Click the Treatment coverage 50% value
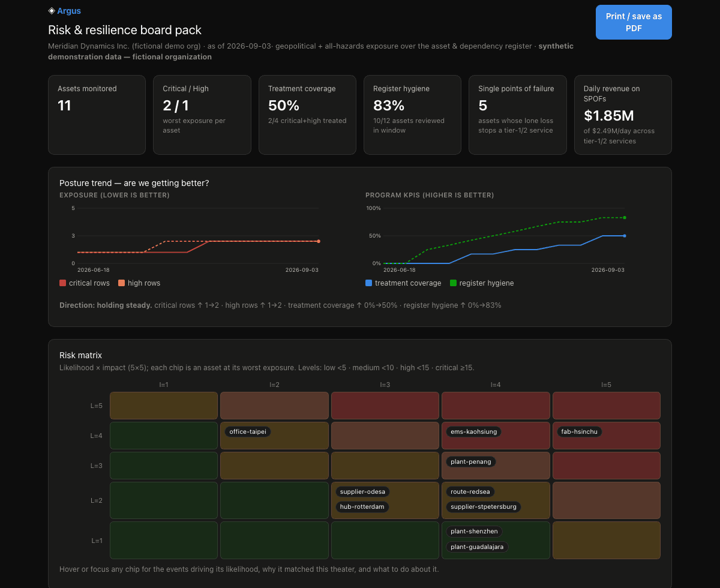The height and width of the screenshot is (588, 720). [284, 106]
